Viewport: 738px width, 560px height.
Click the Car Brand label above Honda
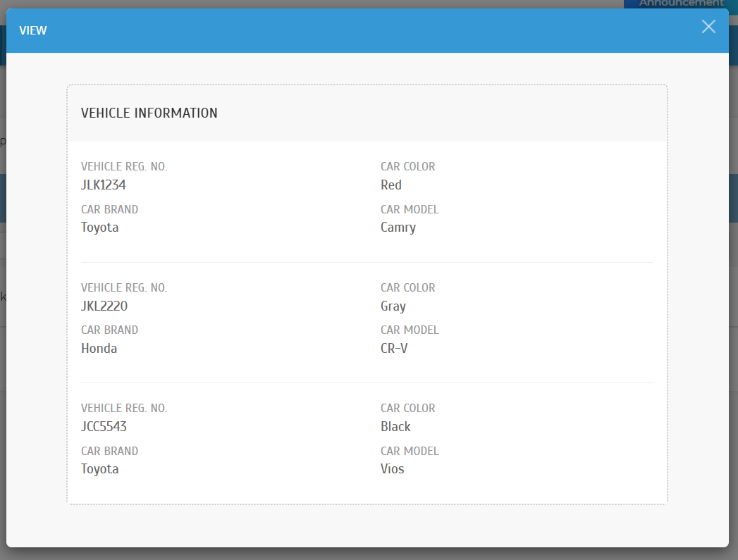click(109, 330)
